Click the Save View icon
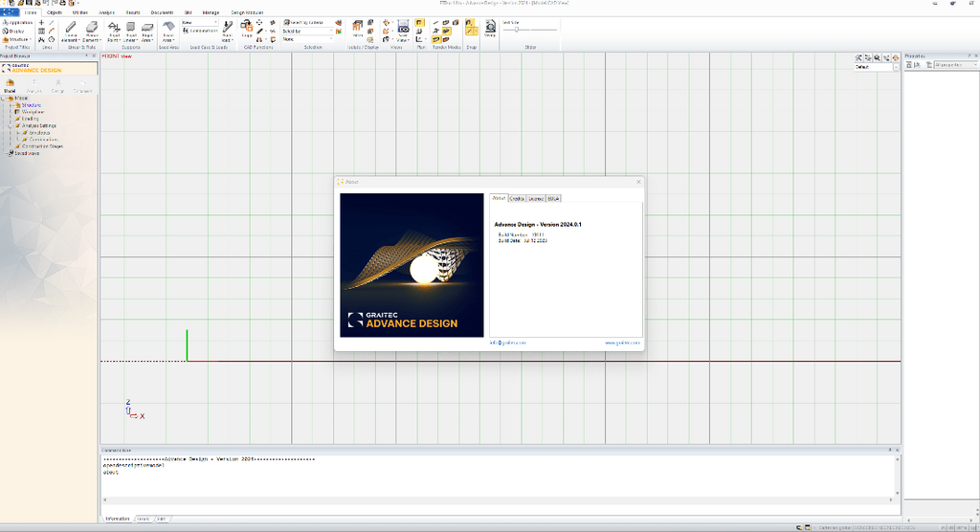Image resolution: width=980 pixels, height=532 pixels. [x=403, y=26]
